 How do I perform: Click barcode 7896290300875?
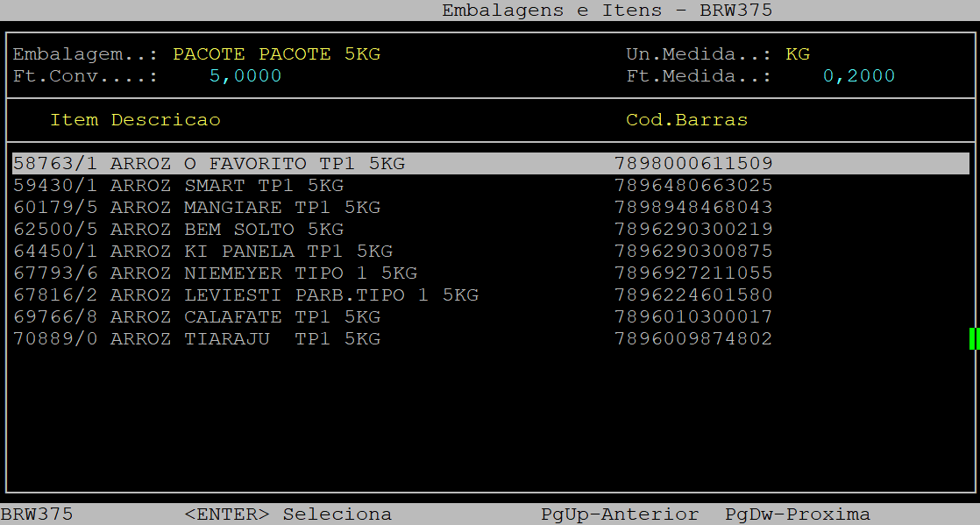tap(693, 252)
